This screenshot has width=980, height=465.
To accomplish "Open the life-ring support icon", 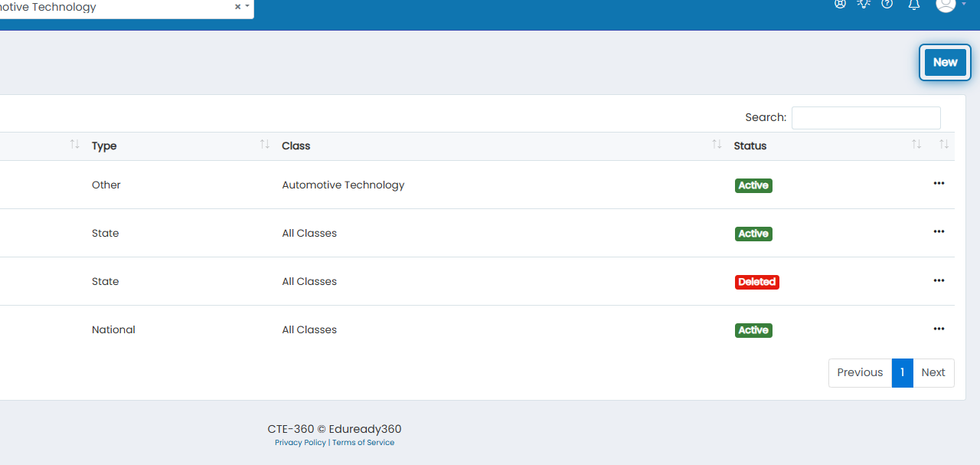I will click(840, 4).
